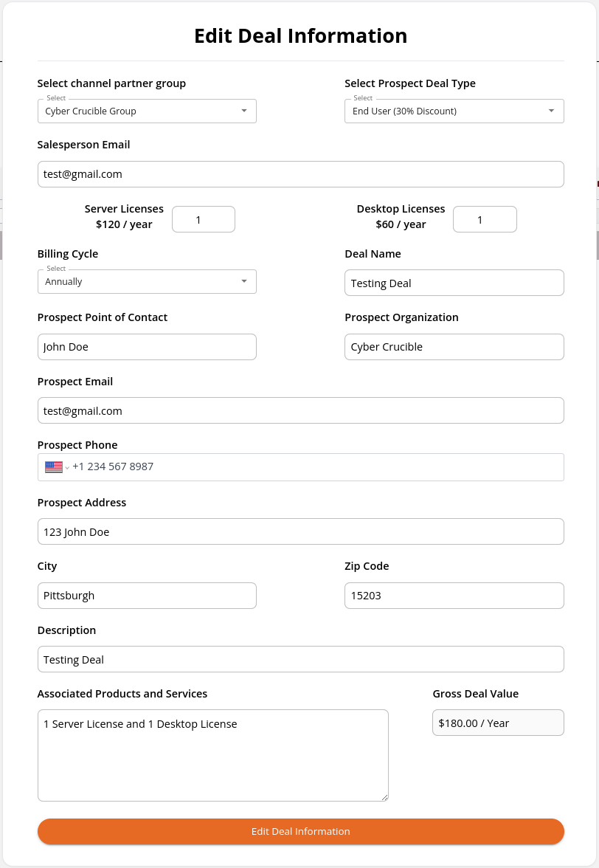This screenshot has height=868, width=599.
Task: Focus the Salesperson Email field
Action: 300,174
